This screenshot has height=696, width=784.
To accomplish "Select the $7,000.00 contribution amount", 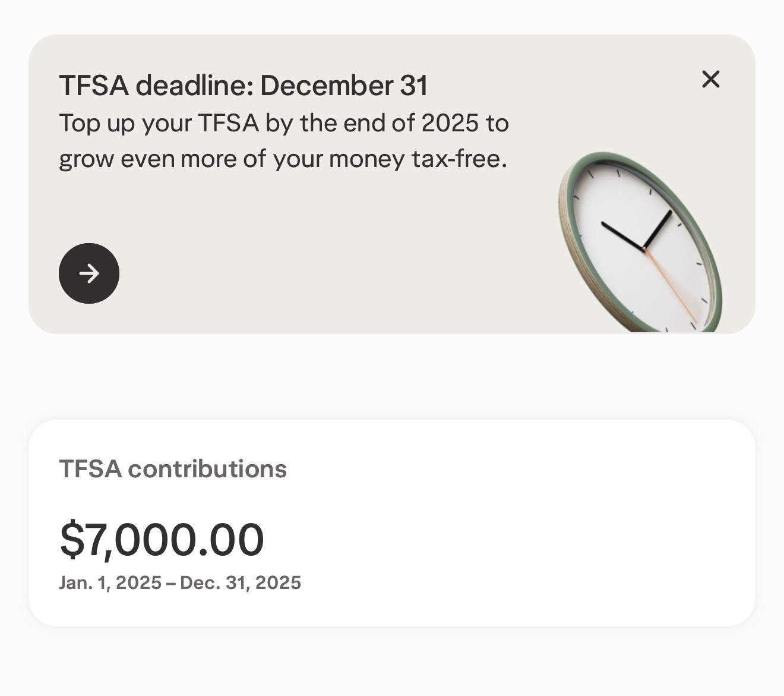I will coord(162,538).
